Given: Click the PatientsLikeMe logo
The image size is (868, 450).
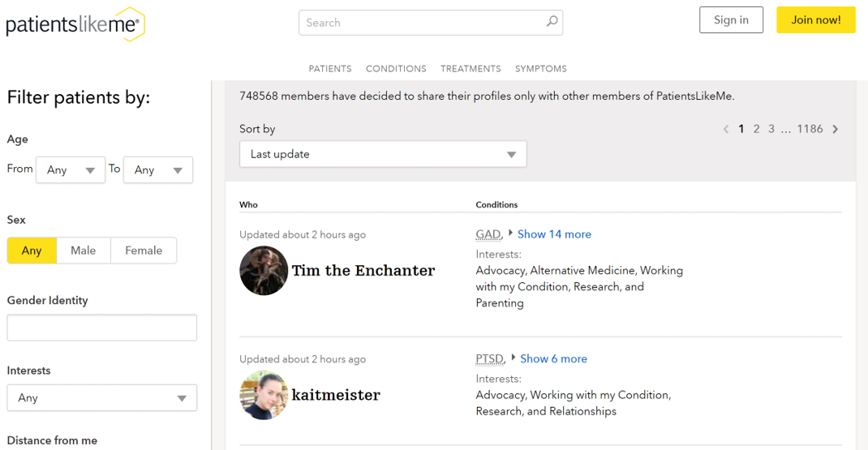Looking at the screenshot, I should tap(75, 24).
